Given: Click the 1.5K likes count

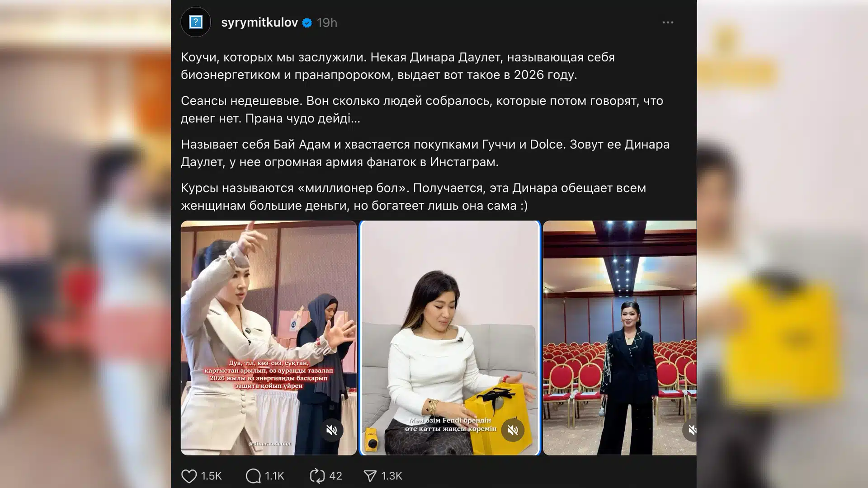Looking at the screenshot, I should 211,476.
